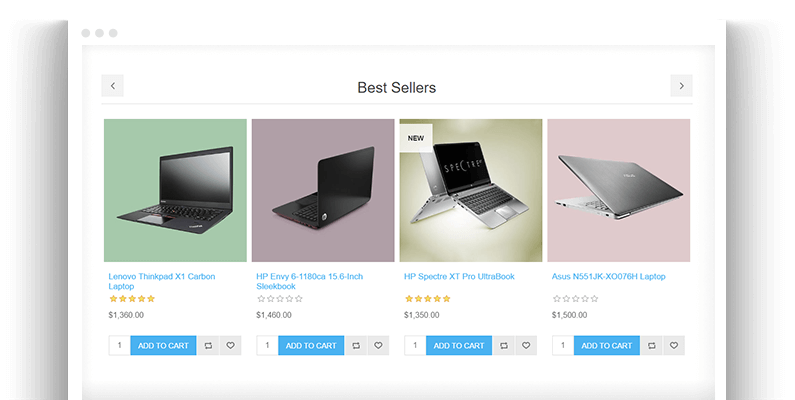795x400 pixels.
Task: Add Asus N551JK laptop to cart
Action: (x=607, y=345)
